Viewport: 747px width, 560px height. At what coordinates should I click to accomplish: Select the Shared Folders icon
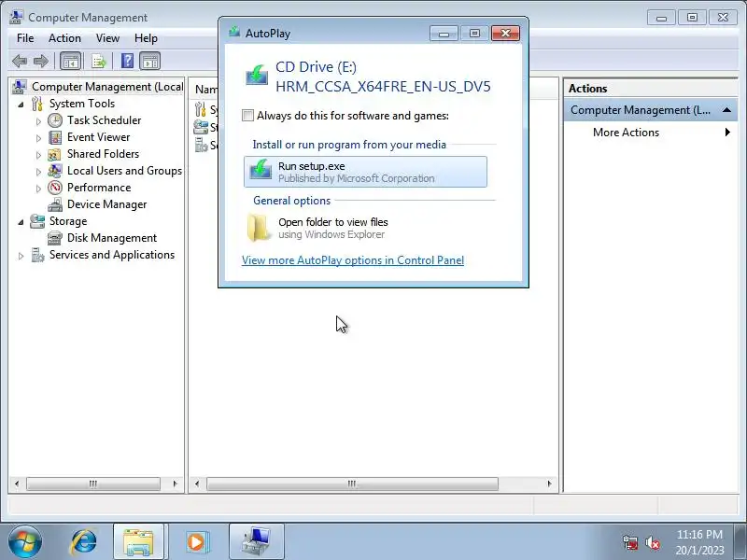point(55,154)
